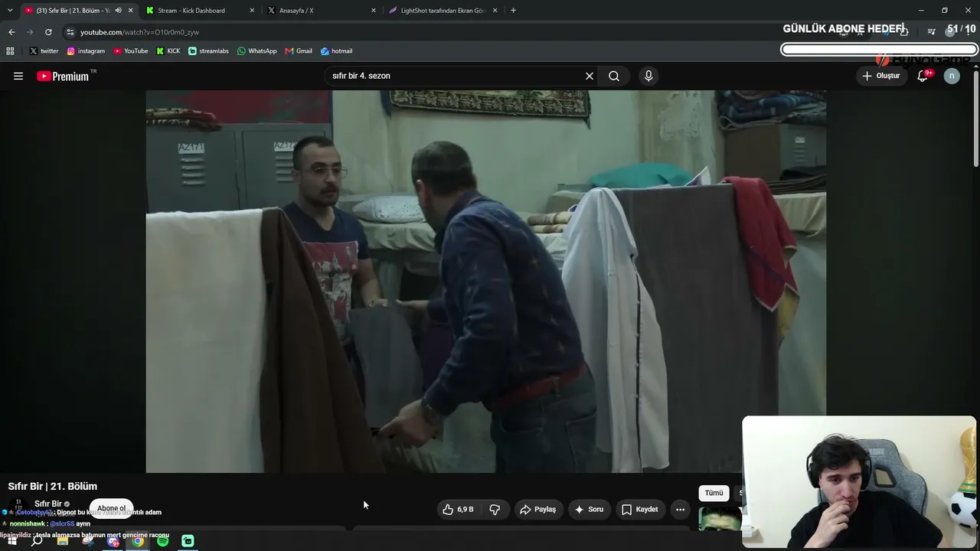
Task: Mute the YouTube tab via its speaker icon
Action: pyautogui.click(x=118, y=11)
